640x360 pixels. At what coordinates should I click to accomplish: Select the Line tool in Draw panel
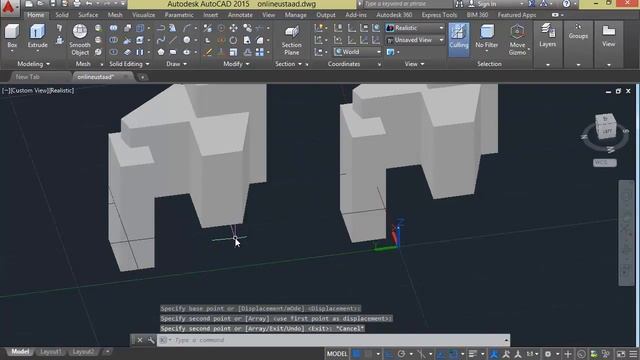173,40
